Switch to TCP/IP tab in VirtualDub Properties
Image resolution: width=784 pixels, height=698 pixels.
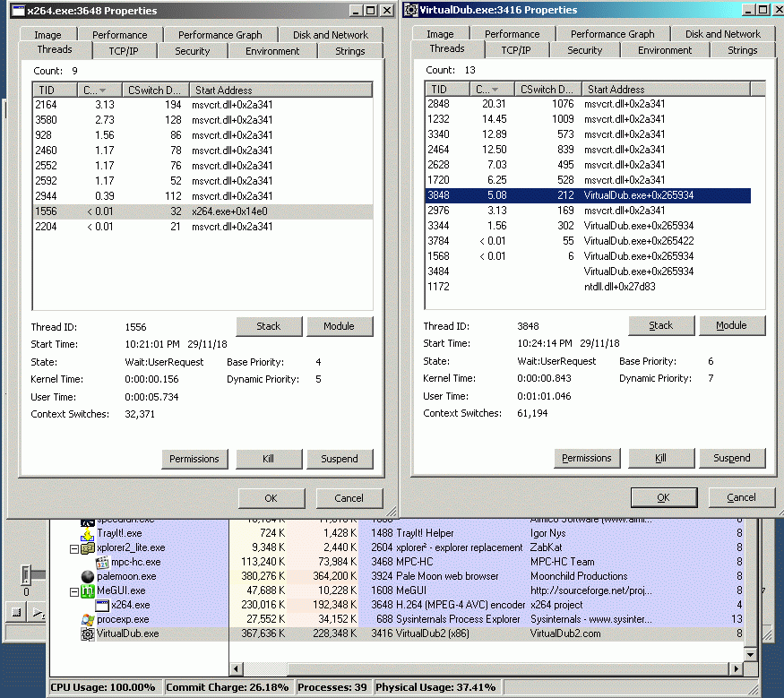(x=516, y=50)
